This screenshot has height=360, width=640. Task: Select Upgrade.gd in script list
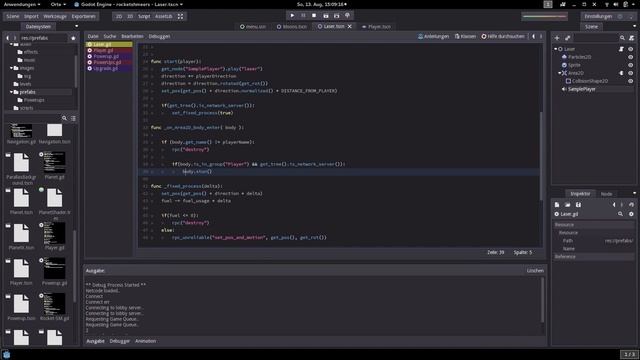[x=109, y=69]
